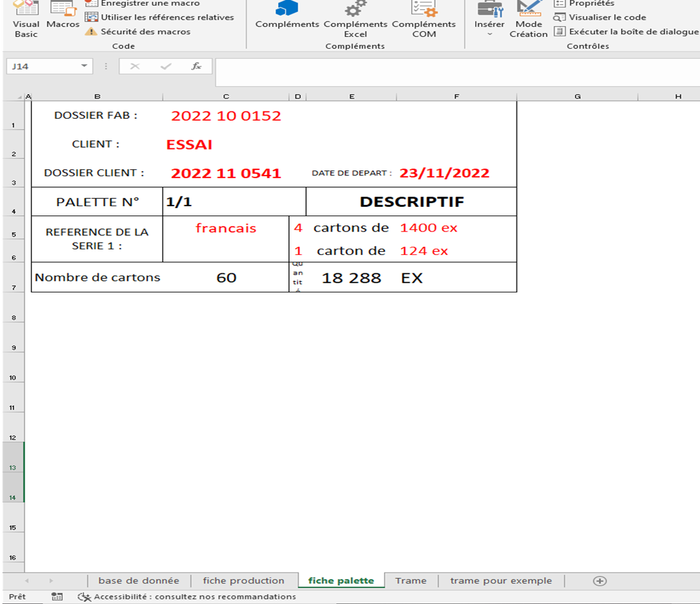Image resolution: width=700 pixels, height=604 pixels.
Task: Open Compléments COM dialog
Action: coord(424,18)
